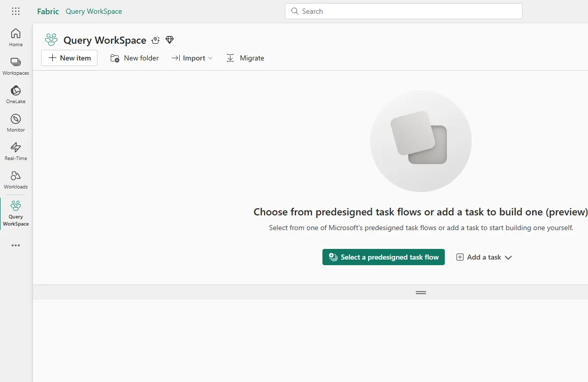Image resolution: width=588 pixels, height=382 pixels.
Task: Select Query WorkSpace in the breadcrumb
Action: 93,11
